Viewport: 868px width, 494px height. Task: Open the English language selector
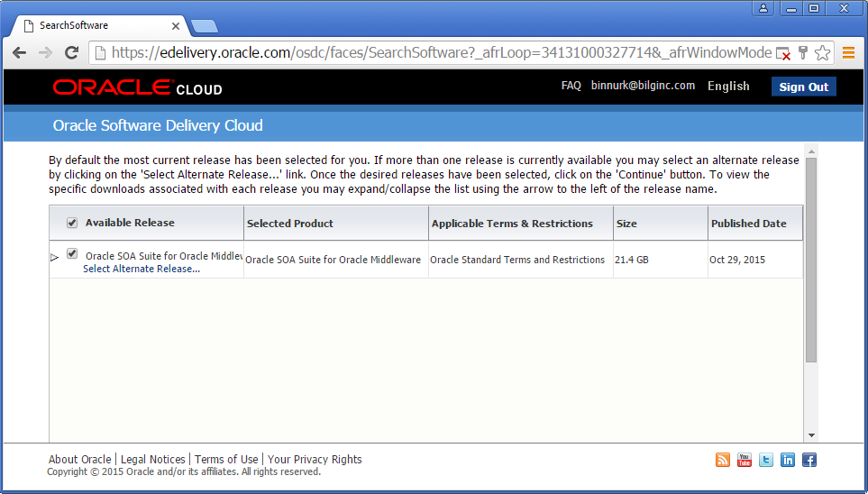pos(728,87)
